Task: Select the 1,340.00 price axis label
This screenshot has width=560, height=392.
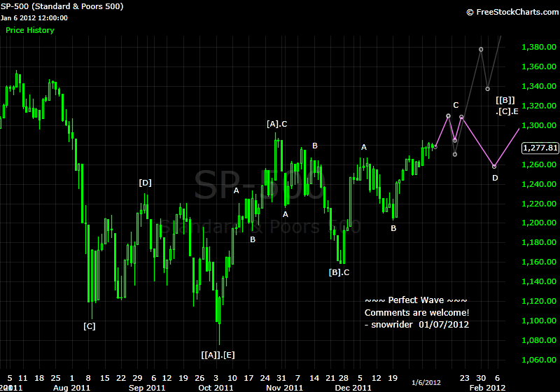Action: click(x=539, y=86)
